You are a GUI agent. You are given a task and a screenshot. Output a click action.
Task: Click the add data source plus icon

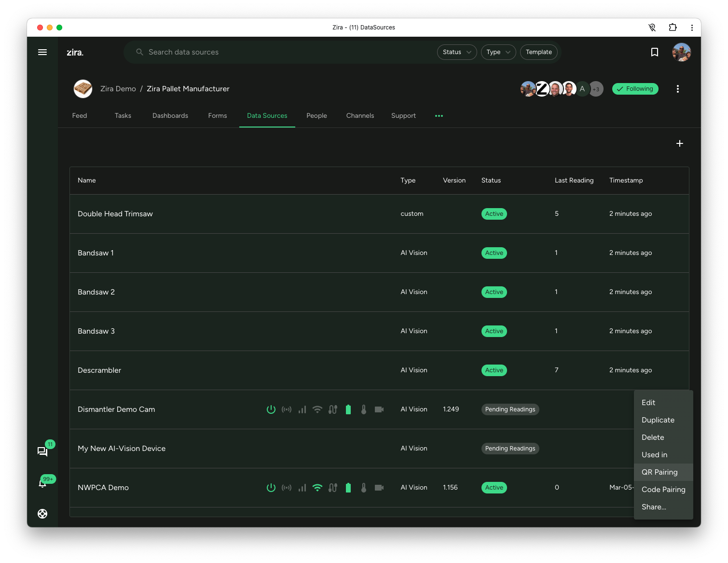tap(680, 143)
